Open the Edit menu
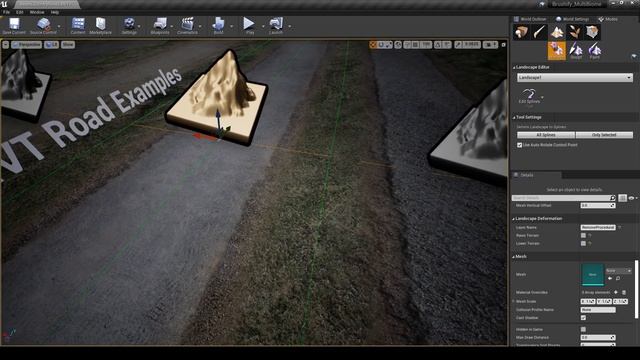The width and height of the screenshot is (640, 360). click(20, 12)
